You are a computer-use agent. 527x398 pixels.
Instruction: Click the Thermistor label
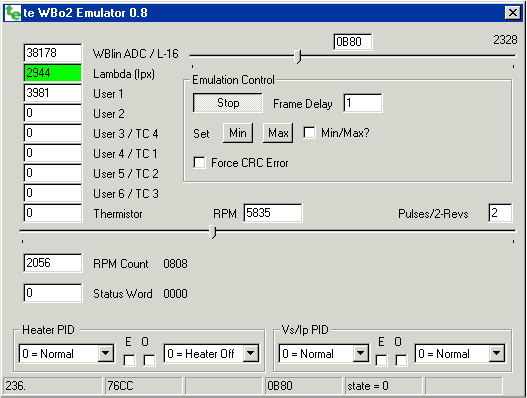[x=118, y=214]
